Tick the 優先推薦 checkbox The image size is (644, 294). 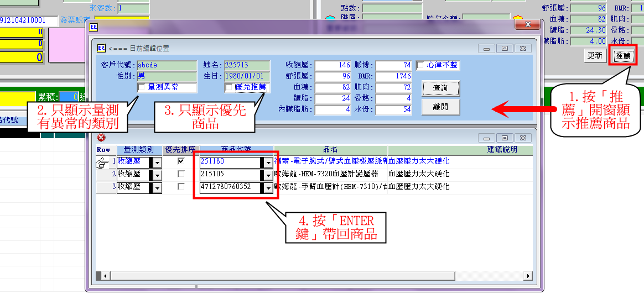(229, 87)
